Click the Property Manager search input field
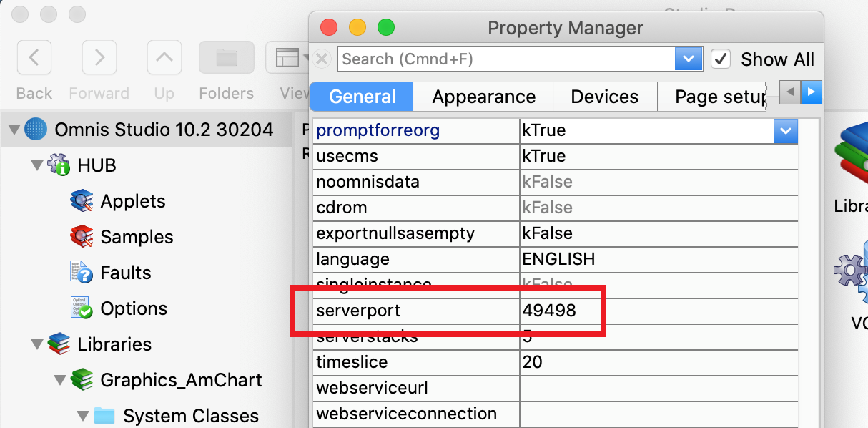Screen dimensions: 868x428 click(507, 59)
